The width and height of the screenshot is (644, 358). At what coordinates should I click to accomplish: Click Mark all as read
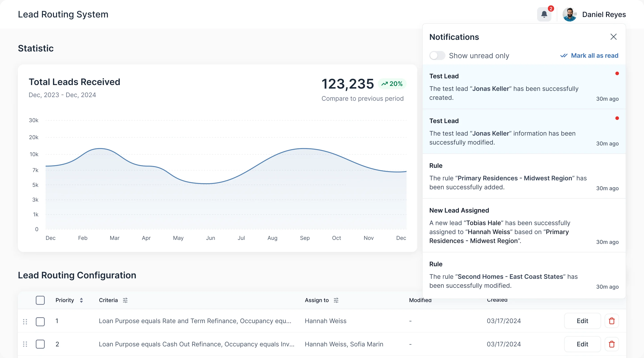point(595,55)
